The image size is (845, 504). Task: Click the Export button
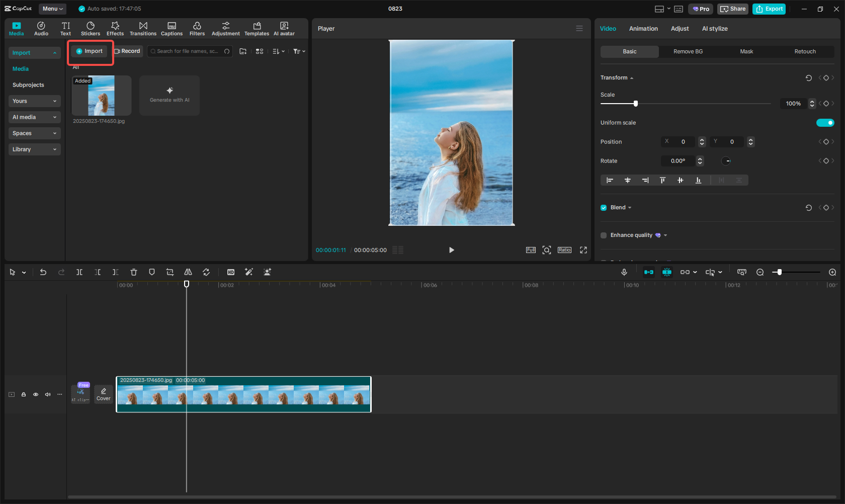pyautogui.click(x=769, y=9)
